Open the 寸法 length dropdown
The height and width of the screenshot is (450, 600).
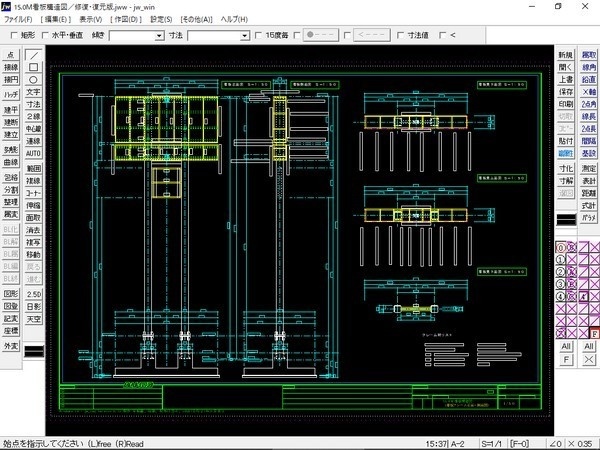pos(245,36)
